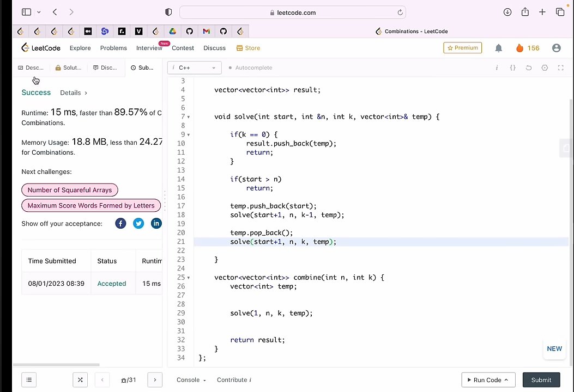This screenshot has width=574, height=392.
Task: Open the C++ language dropdown
Action: [195, 68]
